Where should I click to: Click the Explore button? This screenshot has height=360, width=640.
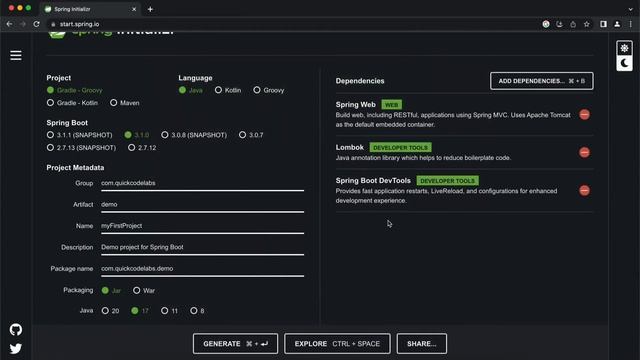tap(337, 344)
